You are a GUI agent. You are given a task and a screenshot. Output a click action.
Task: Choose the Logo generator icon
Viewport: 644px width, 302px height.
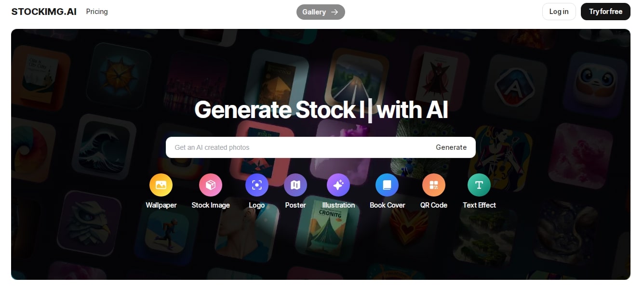257,185
